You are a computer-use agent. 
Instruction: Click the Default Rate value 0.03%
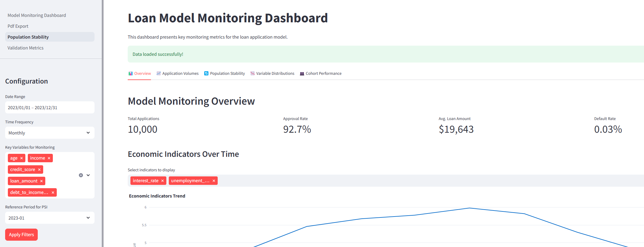click(x=608, y=130)
